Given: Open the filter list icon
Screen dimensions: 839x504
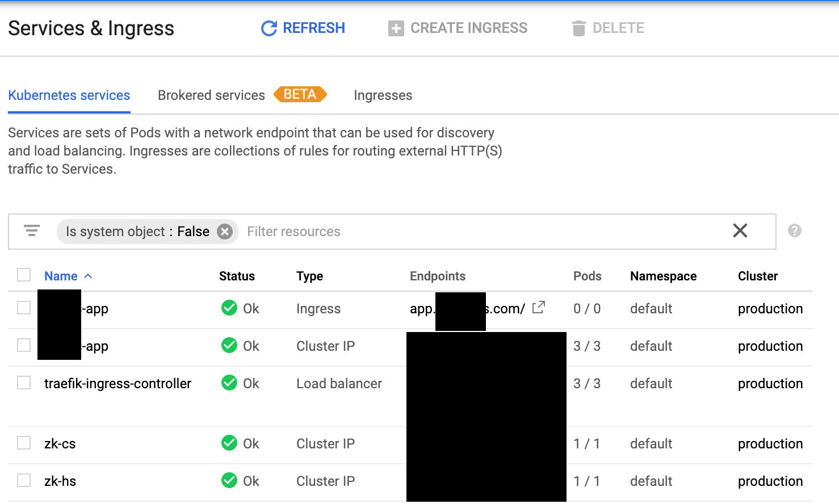Looking at the screenshot, I should (32, 231).
